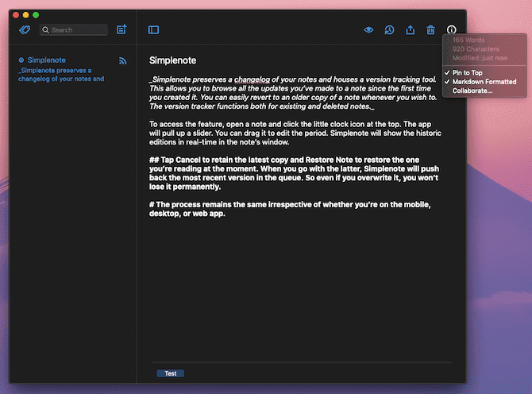Screen dimensions: 532x394
Task: Click the note preview snippet in sidebar
Action: coord(61,75)
